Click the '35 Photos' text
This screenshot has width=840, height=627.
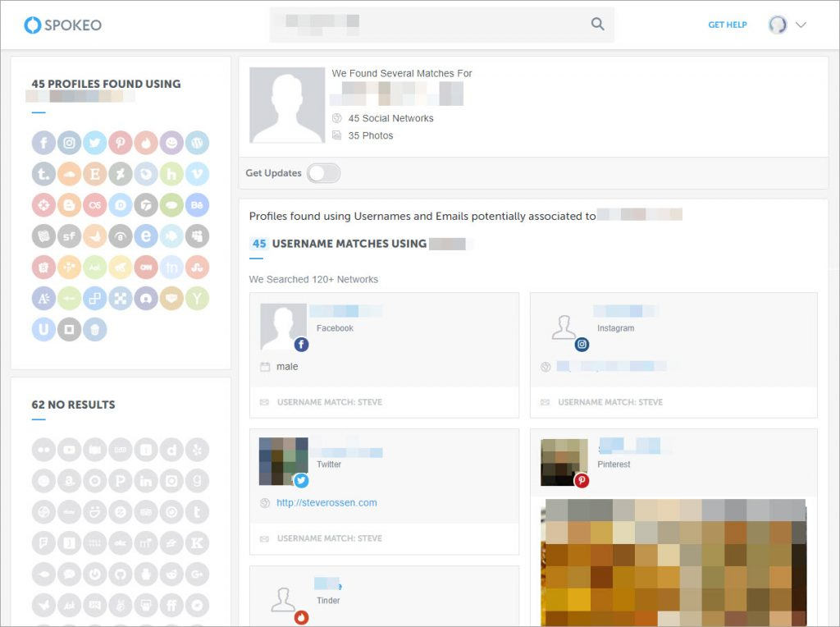click(x=371, y=135)
